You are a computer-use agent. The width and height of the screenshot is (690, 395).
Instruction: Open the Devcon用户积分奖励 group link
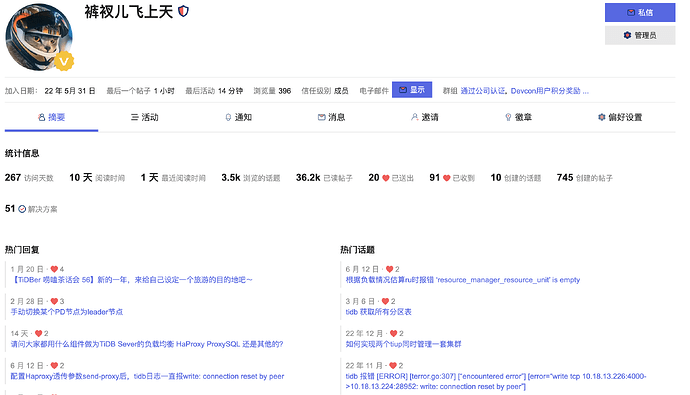546,91
